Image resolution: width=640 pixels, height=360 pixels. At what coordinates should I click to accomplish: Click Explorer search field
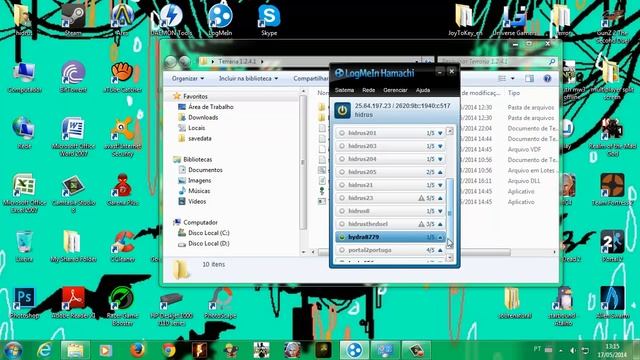[497, 62]
